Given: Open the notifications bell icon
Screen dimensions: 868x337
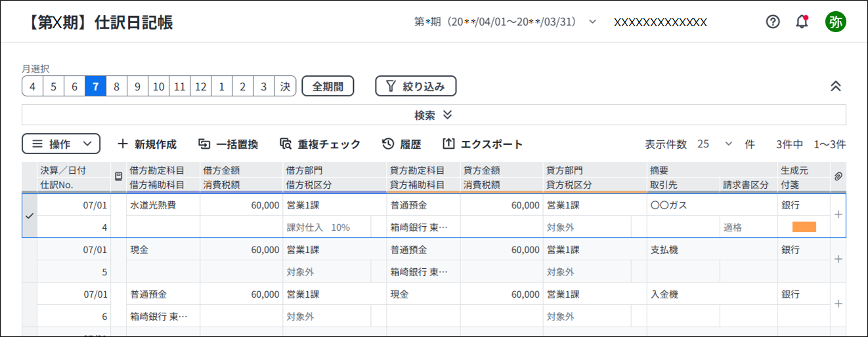Looking at the screenshot, I should coord(802,22).
